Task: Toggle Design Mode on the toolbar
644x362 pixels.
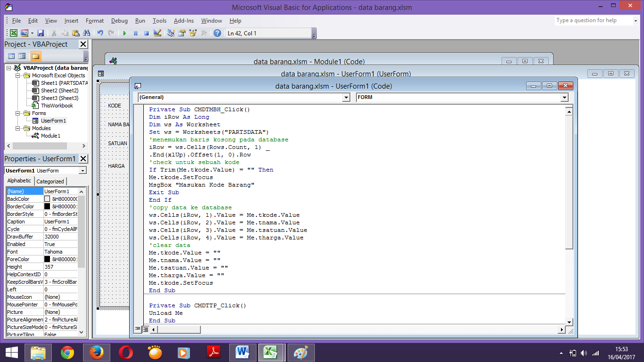Action: pos(157,33)
